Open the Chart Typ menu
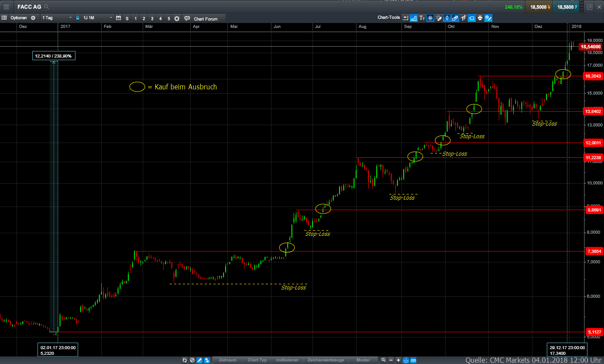This screenshot has height=364, width=604. tap(257, 360)
